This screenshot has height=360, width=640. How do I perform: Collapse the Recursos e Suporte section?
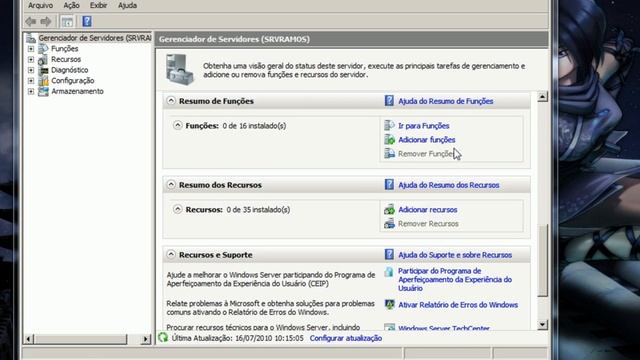click(171, 255)
